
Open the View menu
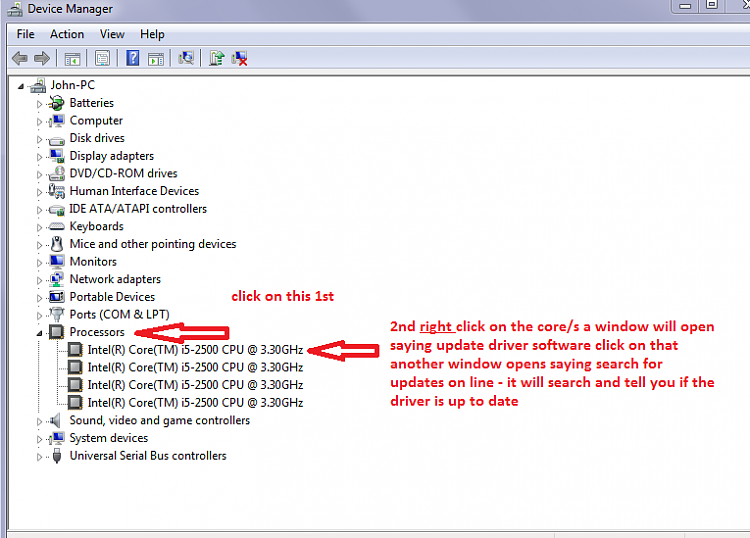[112, 34]
